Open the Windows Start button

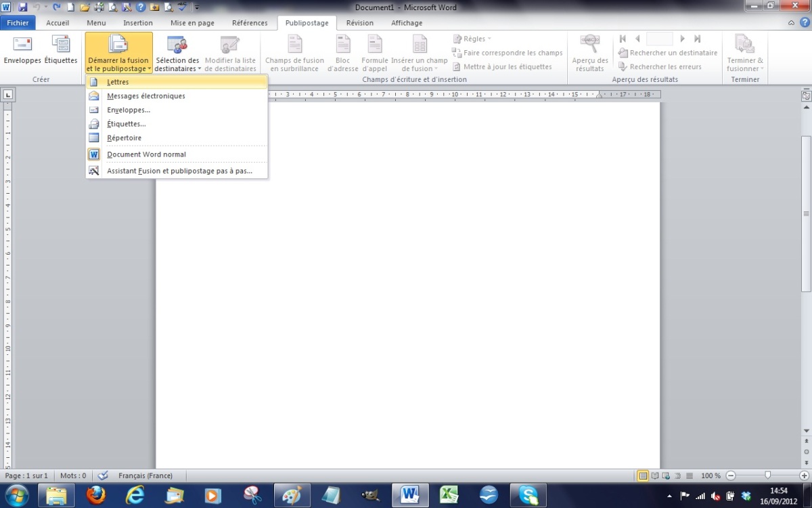[x=16, y=495]
